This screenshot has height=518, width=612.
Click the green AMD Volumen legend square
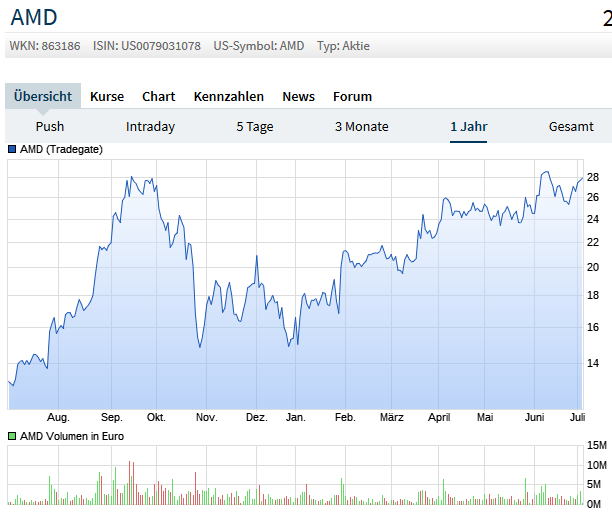coord(12,436)
